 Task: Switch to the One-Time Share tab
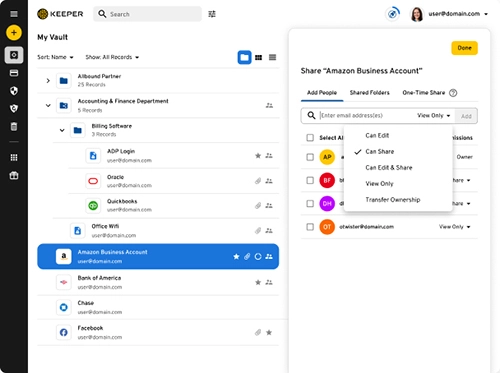click(x=424, y=93)
